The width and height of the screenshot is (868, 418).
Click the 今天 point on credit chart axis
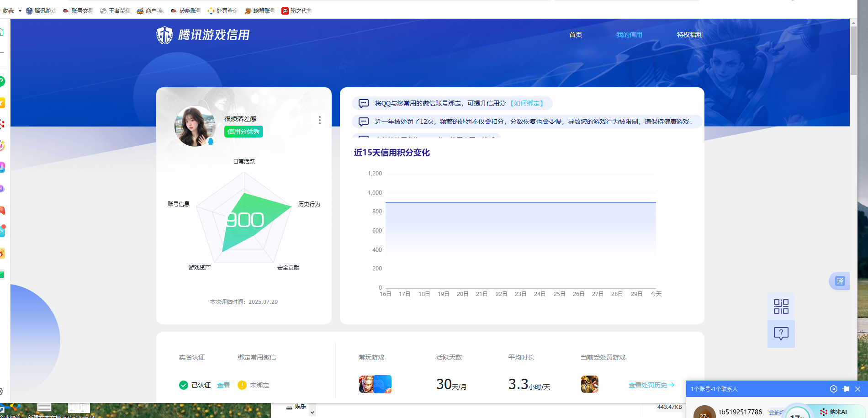(x=656, y=294)
